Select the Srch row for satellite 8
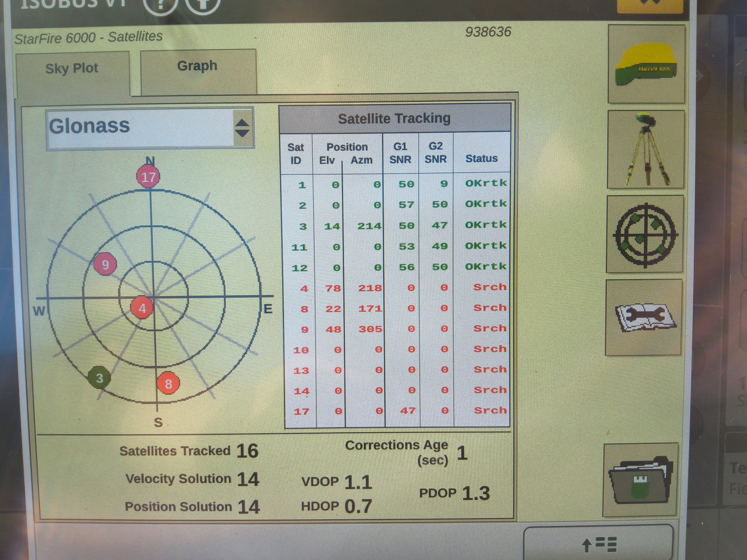The width and height of the screenshot is (747, 560). pos(489,307)
